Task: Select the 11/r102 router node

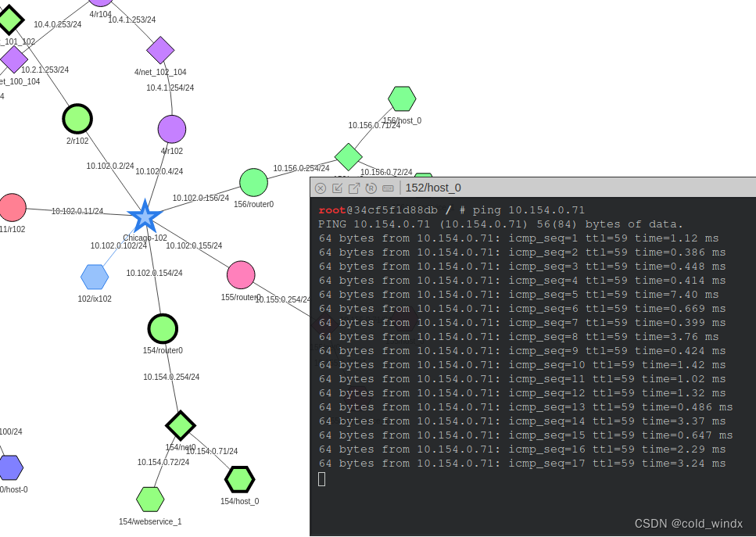Action: click(11, 206)
